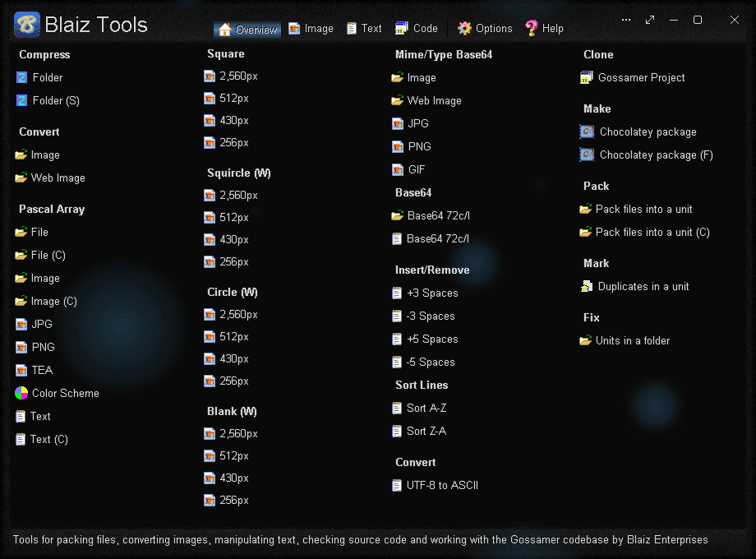Viewport: 756px width, 559px height.
Task: Click the diagonal-arrows fullscreen icon in title bar
Action: (650, 20)
